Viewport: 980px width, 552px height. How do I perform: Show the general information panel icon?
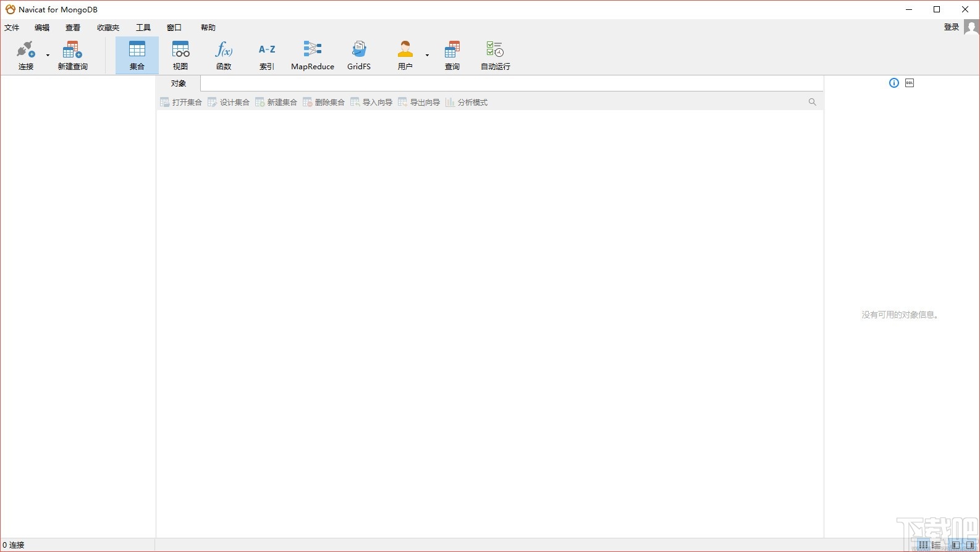tap(894, 83)
